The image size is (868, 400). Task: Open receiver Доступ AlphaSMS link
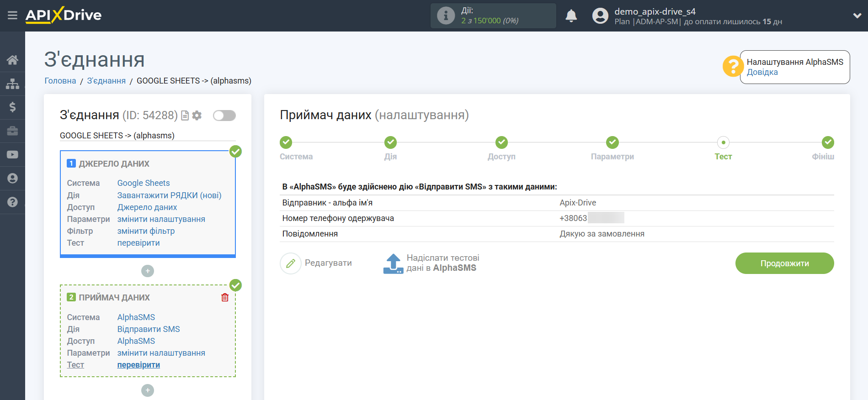[136, 341]
